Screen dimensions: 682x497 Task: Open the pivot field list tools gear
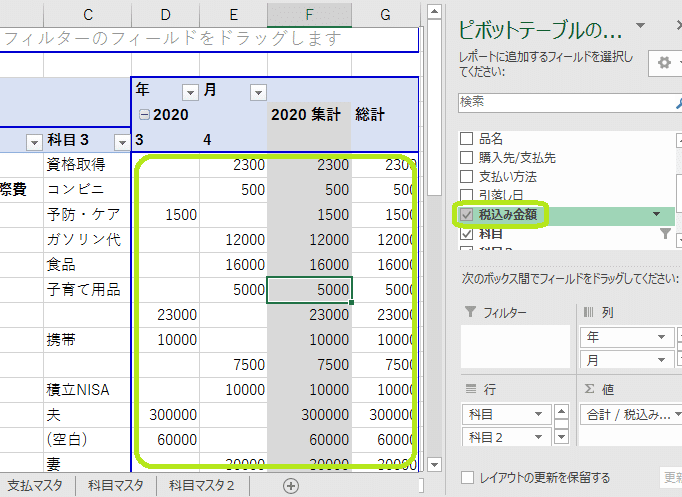[x=664, y=63]
